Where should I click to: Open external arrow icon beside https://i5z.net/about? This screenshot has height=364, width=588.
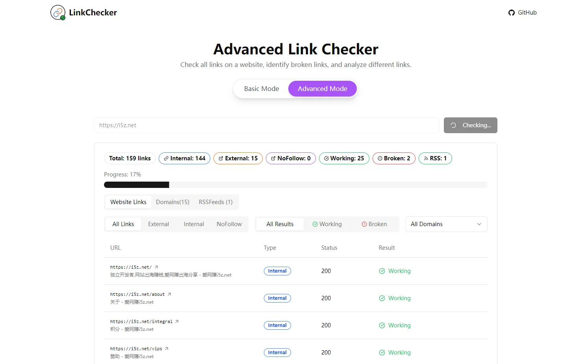point(169,294)
